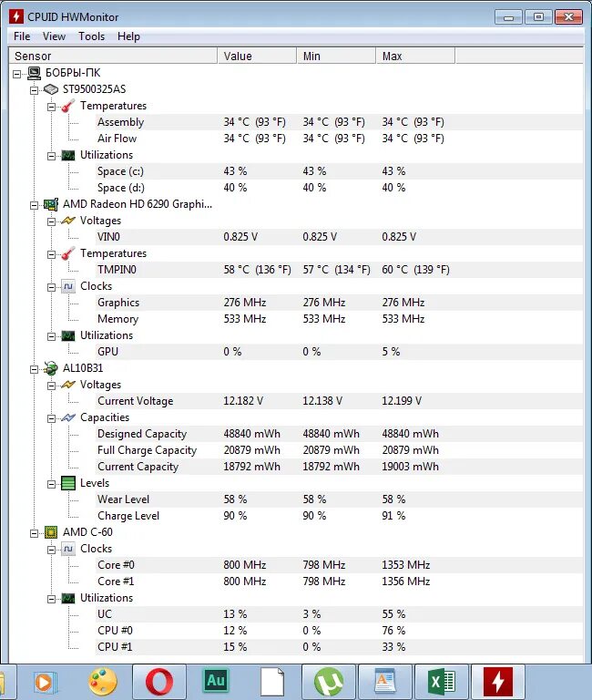Click the AMD Radeon HD 6290 graphics card icon
Viewport: 592px width, 700px height.
(x=51, y=204)
